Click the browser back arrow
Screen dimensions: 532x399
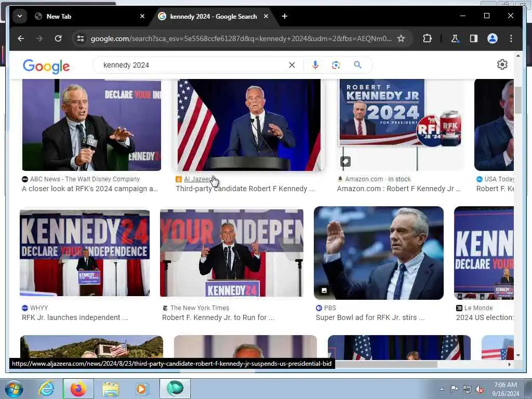click(x=21, y=38)
